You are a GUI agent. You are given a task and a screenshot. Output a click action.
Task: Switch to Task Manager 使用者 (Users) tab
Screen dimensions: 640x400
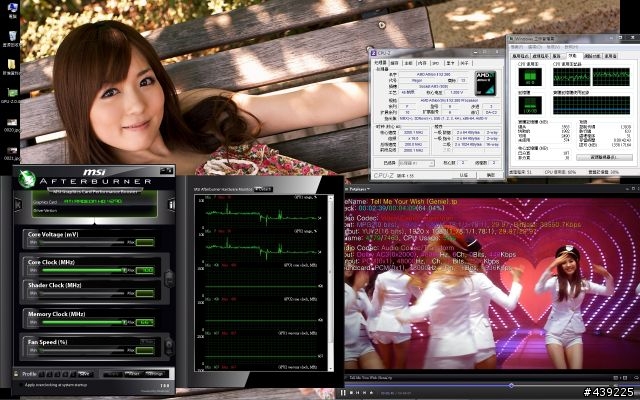tap(611, 56)
